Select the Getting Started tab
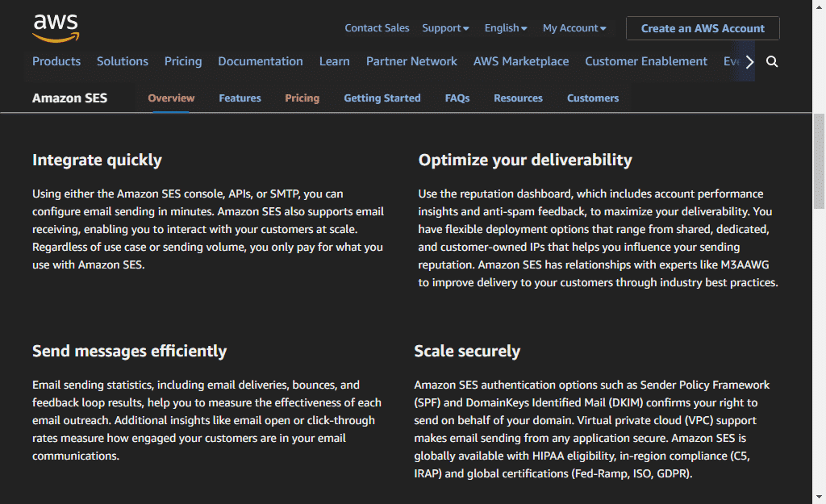Screen dimensions: 826x504 tap(382, 98)
